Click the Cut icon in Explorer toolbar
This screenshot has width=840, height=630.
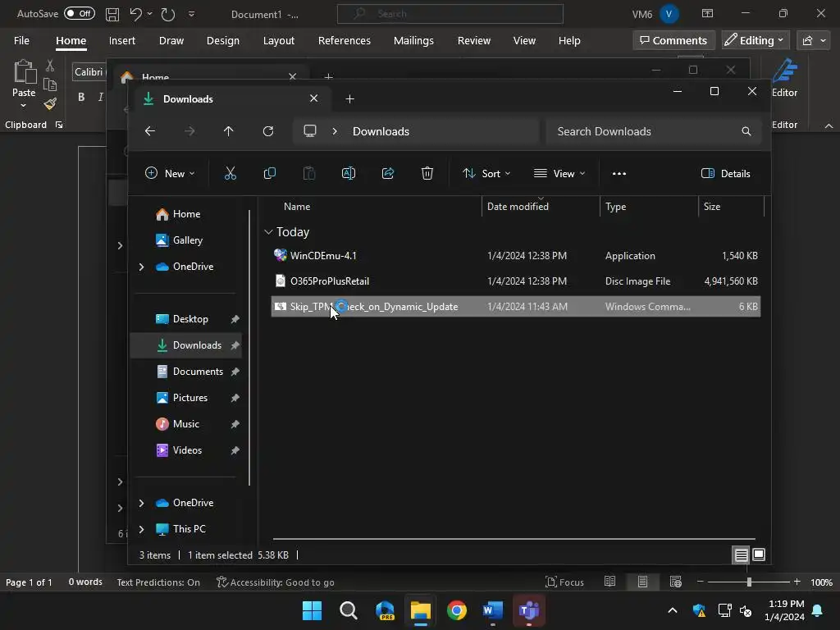coord(230,174)
